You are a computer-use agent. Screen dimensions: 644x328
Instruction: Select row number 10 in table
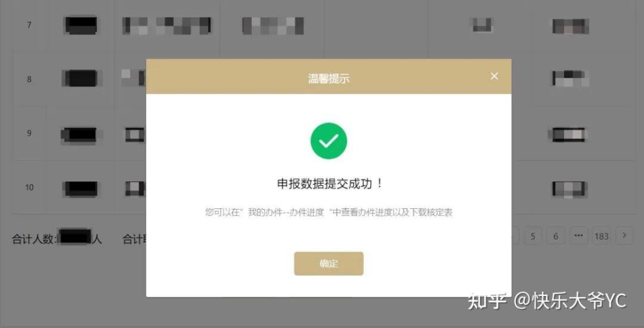[x=29, y=187]
